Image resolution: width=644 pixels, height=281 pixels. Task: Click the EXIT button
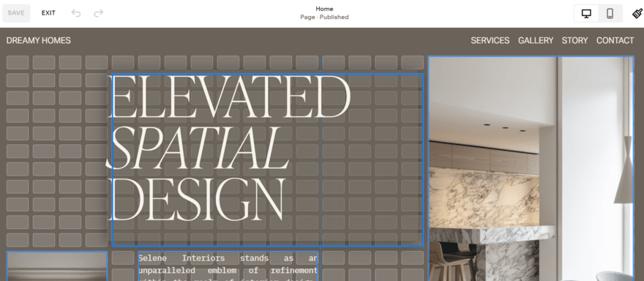[48, 13]
